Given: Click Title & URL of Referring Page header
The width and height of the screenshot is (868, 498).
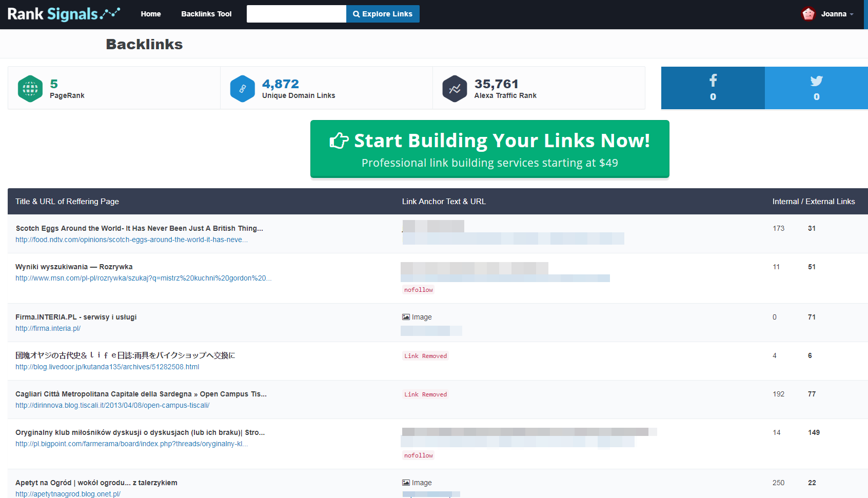Looking at the screenshot, I should coord(67,202).
